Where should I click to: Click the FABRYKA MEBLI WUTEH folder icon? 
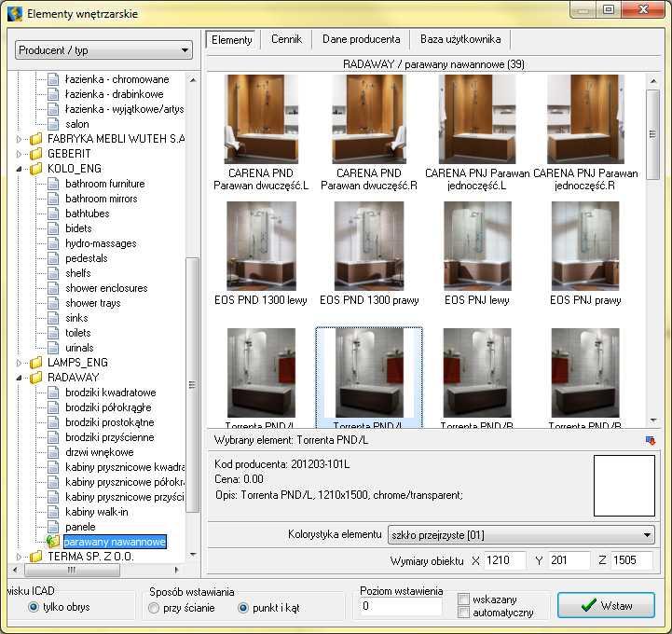[36, 139]
